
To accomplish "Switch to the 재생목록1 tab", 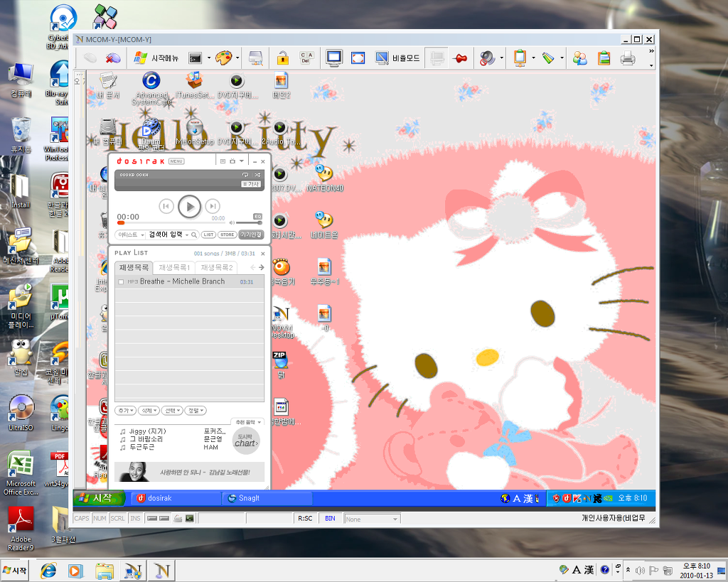I will point(174,268).
